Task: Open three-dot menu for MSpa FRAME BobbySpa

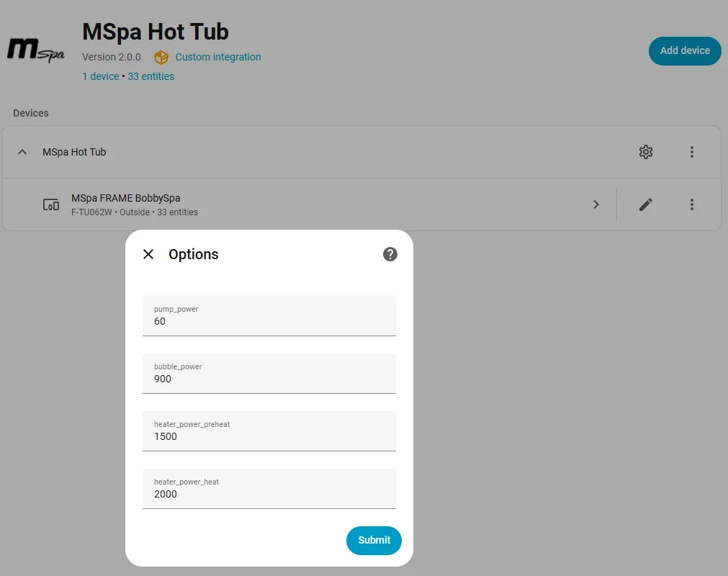Action: (691, 204)
